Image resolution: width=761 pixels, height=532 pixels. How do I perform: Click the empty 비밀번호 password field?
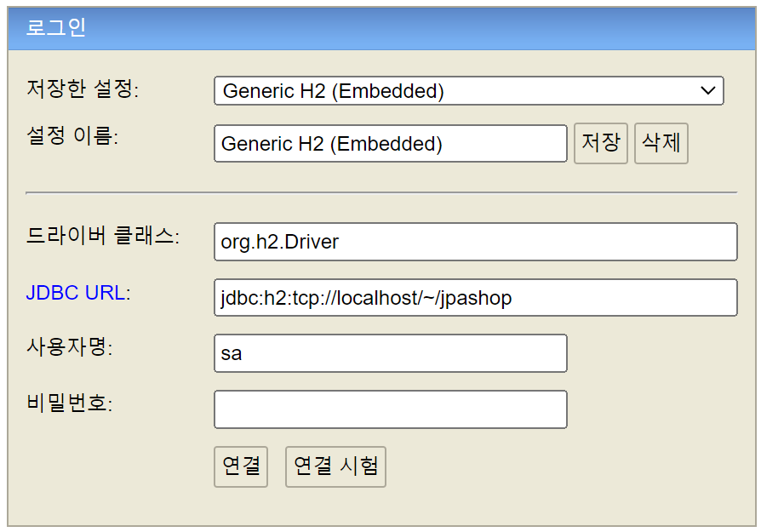point(390,409)
